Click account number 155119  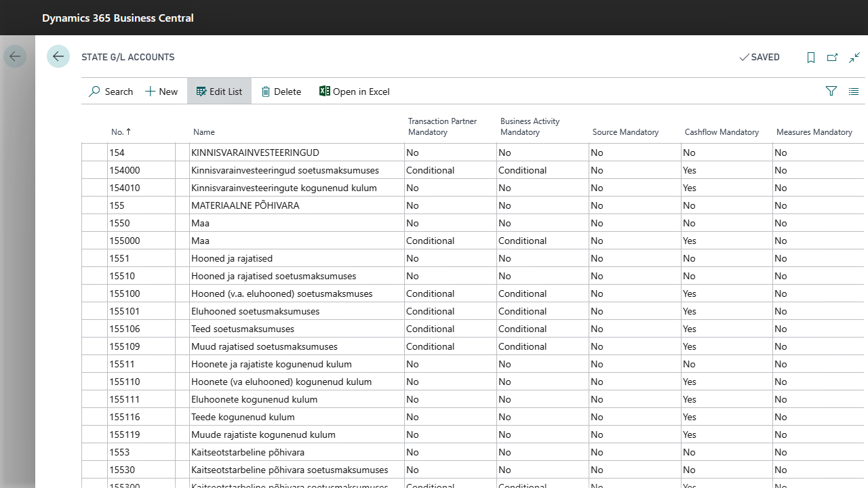click(x=141, y=434)
